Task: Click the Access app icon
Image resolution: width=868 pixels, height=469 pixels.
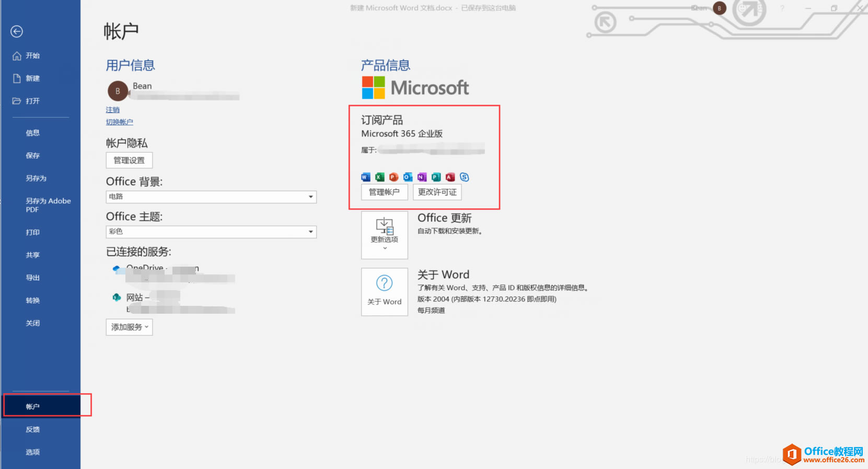Action: pyautogui.click(x=450, y=177)
